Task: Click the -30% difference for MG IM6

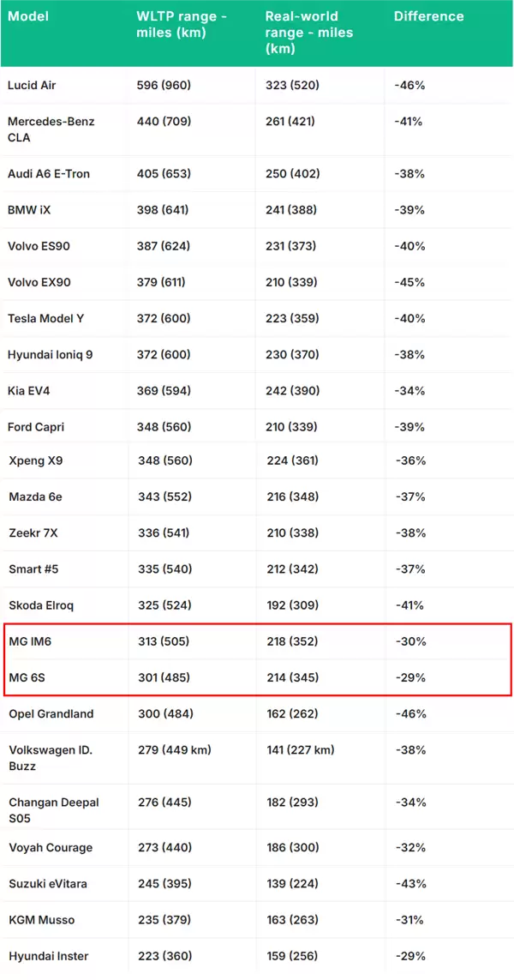Action: click(x=410, y=641)
